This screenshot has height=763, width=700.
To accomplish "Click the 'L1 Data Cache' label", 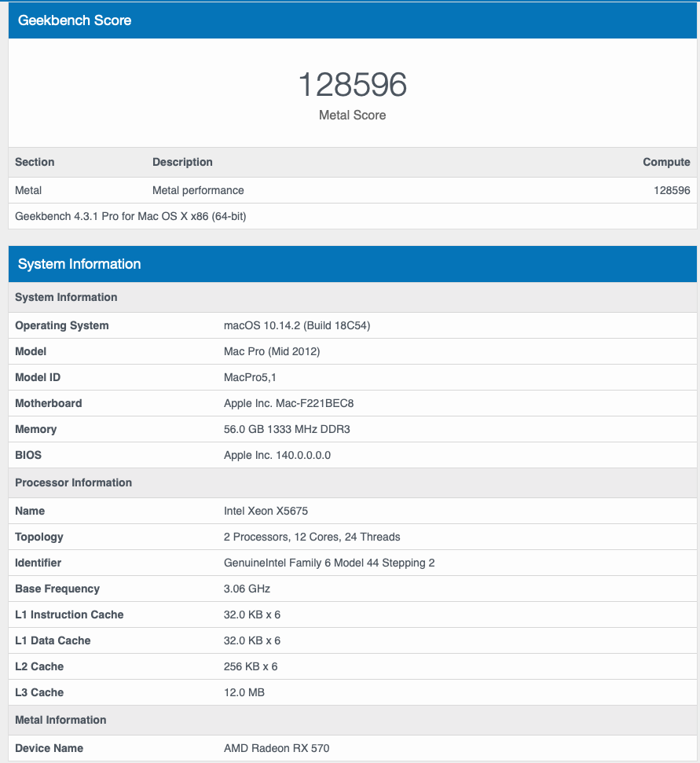I will pyautogui.click(x=53, y=640).
